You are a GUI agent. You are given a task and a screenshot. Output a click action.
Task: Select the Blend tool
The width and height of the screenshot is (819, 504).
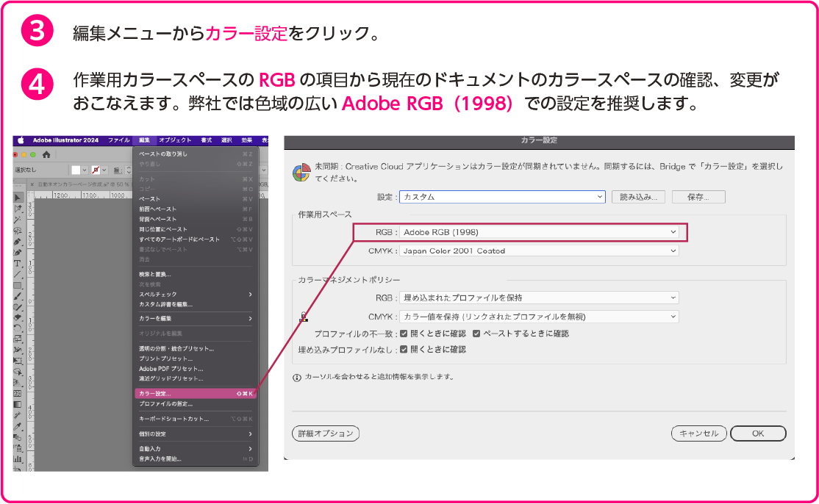[18, 437]
